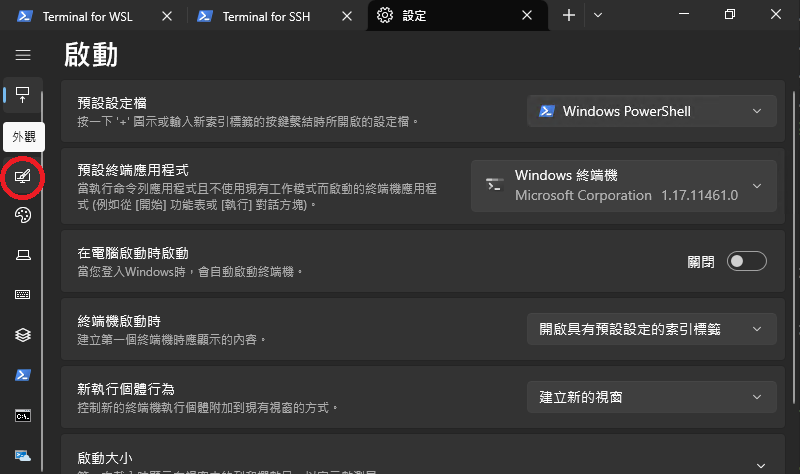Screen dimensions: 800x474
Task: Open the 建立新的視窗 new instance behavior dropdown
Action: [x=652, y=397]
